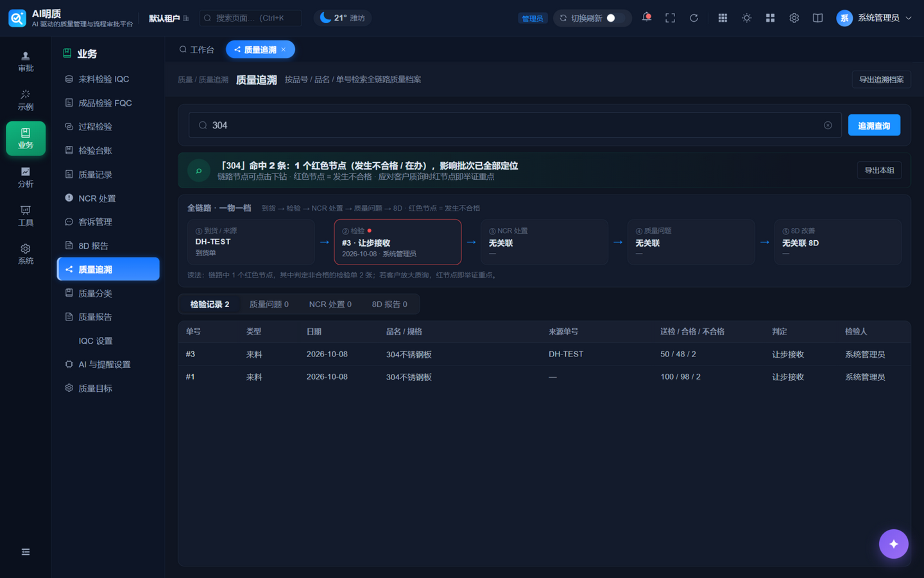
Task: Enter fullscreen mode icon
Action: (670, 18)
